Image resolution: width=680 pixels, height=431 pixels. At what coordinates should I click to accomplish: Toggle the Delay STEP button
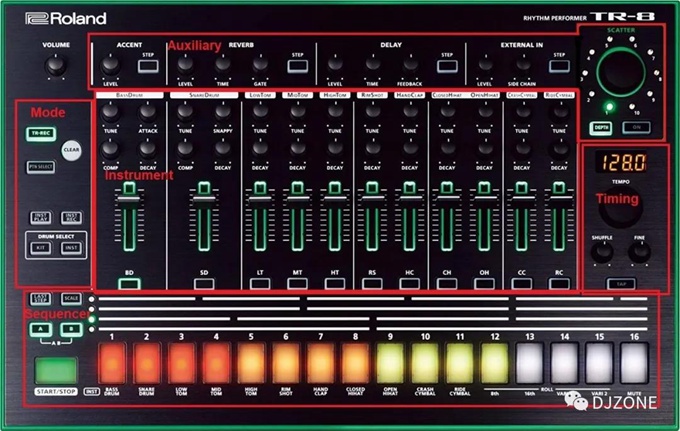[447, 66]
